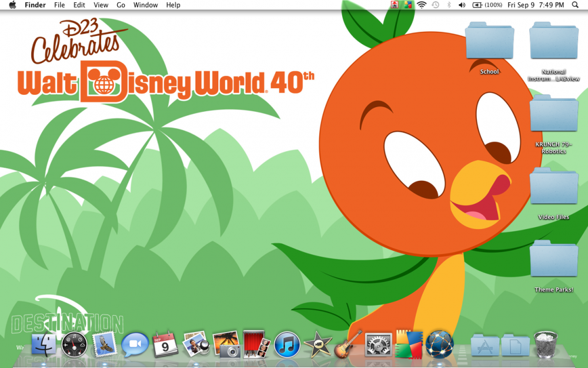This screenshot has width=588, height=368.
Task: Open Mail from the dock
Action: (x=104, y=344)
